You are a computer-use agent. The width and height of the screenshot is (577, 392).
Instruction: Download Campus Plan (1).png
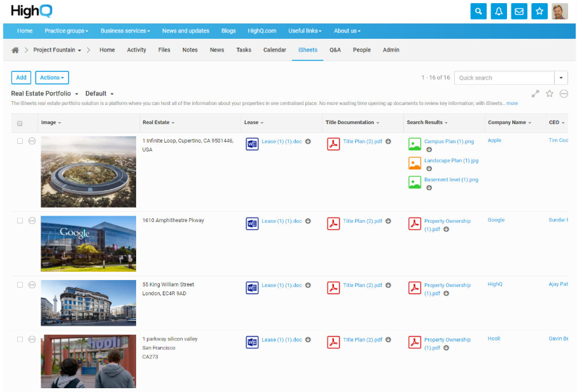pyautogui.click(x=429, y=150)
